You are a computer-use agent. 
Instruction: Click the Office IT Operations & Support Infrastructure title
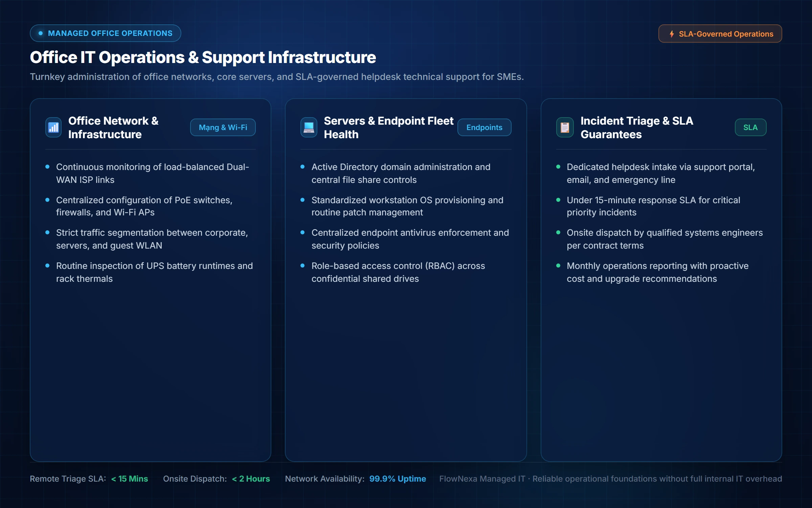pos(203,57)
